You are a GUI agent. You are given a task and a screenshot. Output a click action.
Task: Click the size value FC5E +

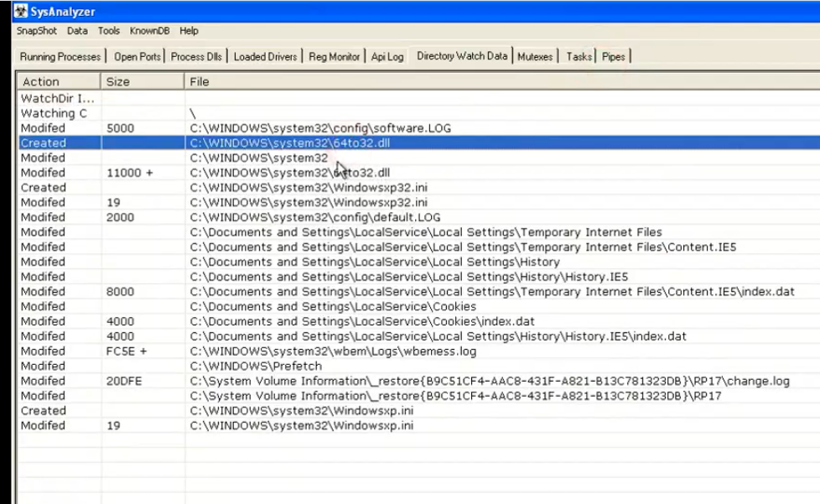tap(127, 351)
